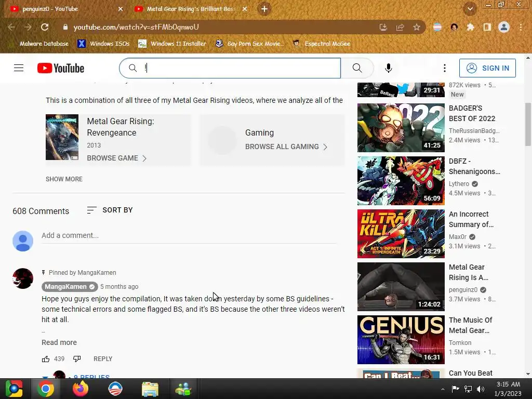Open Espectral McGee bookmark
The height and width of the screenshot is (399, 532).
(x=321, y=44)
